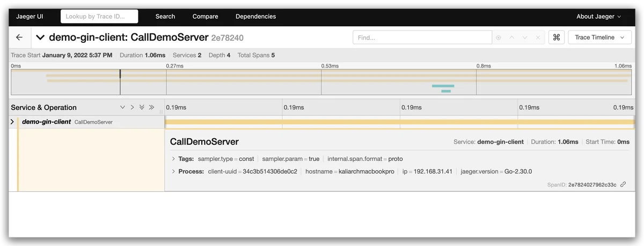This screenshot has width=644, height=246.
Task: Click the locate matching span target icon
Action: (499, 38)
